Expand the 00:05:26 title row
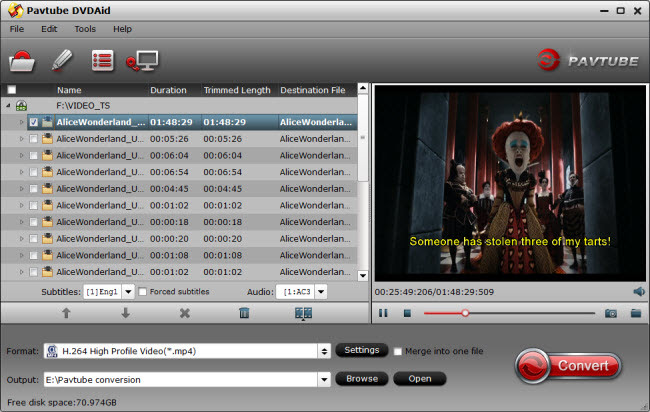 tap(22, 139)
